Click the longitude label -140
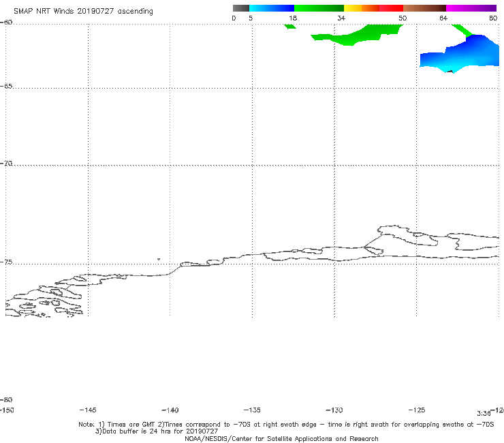This screenshot has height=443, width=504. pos(170,410)
